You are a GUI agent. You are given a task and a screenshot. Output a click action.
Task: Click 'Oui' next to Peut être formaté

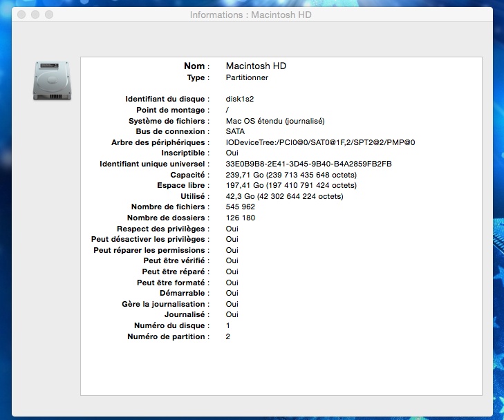[232, 283]
